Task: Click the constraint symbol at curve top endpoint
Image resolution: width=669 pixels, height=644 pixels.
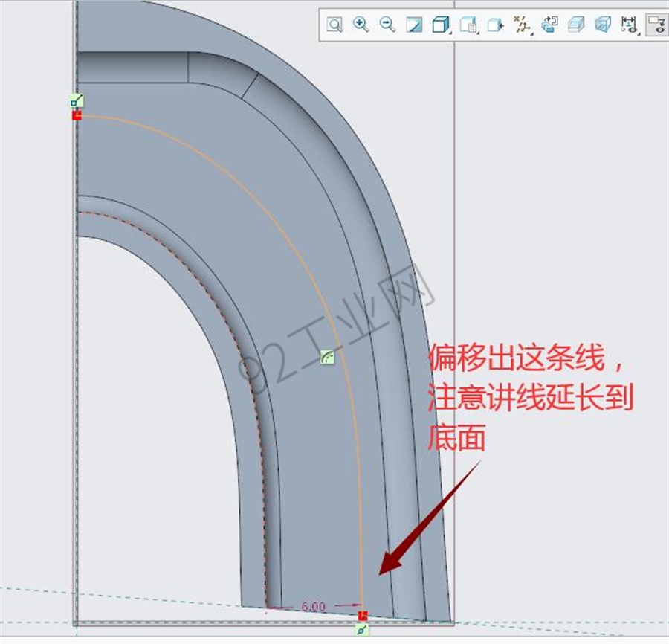Action: [77, 100]
